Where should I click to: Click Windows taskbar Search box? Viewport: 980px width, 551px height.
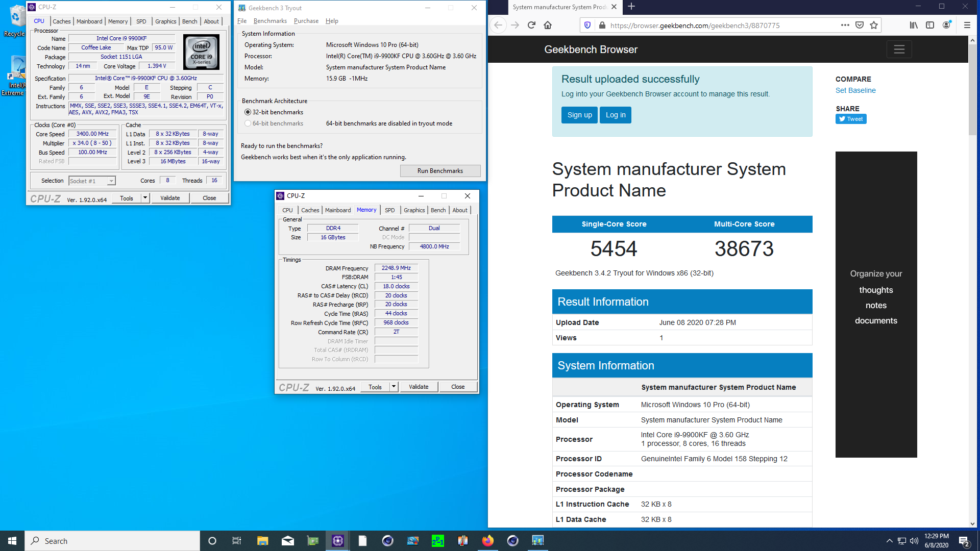point(112,541)
